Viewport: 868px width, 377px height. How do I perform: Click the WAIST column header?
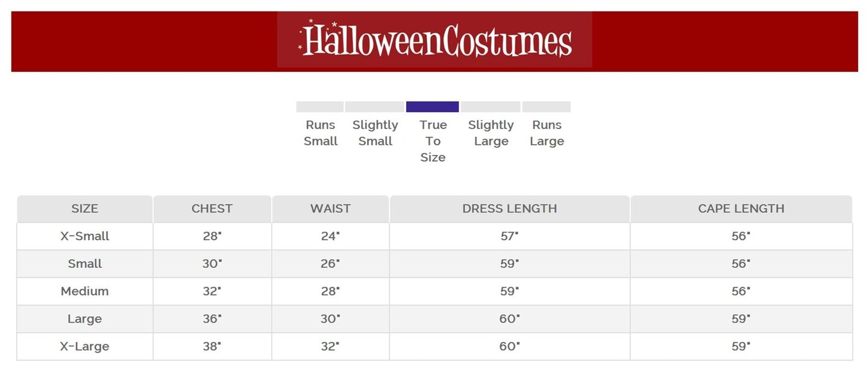(330, 209)
